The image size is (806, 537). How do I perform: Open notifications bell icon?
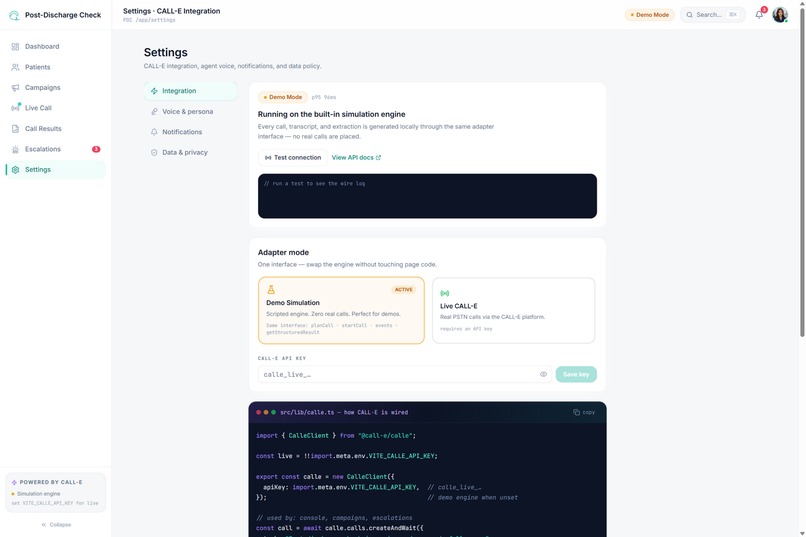[759, 14]
